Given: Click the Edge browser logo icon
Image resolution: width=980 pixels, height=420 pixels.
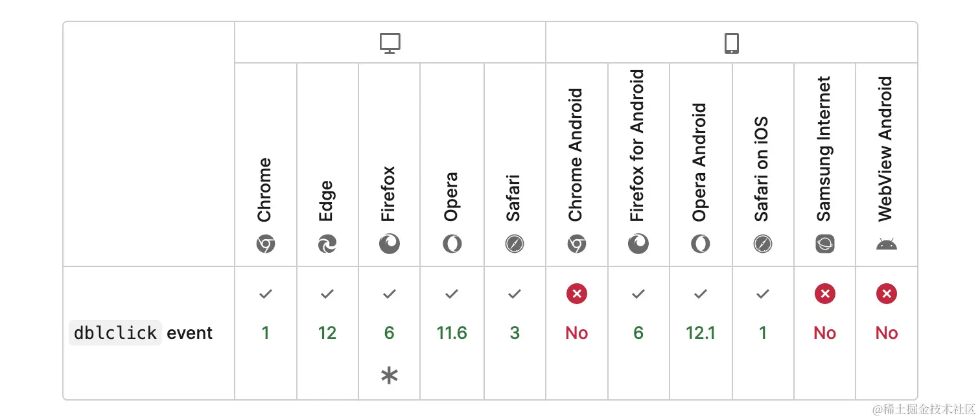Looking at the screenshot, I should pos(327,244).
